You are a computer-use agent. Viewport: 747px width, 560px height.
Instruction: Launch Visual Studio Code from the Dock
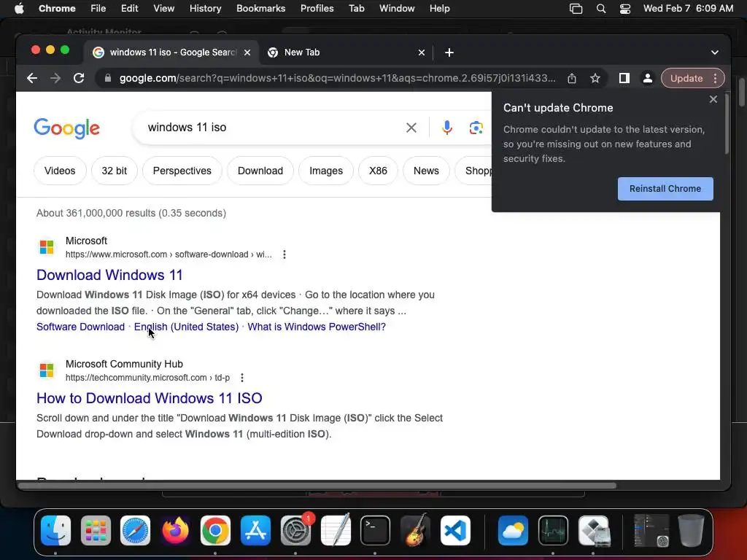(x=455, y=530)
